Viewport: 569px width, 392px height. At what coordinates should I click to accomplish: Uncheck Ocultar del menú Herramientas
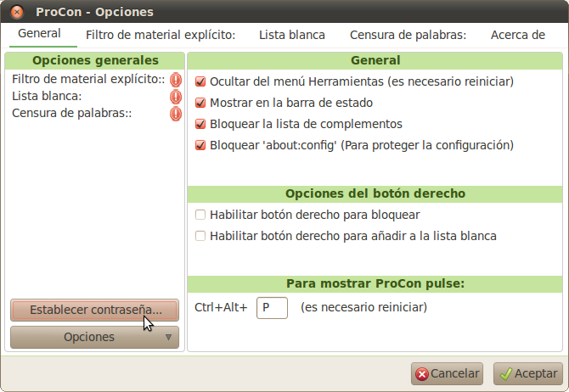pyautogui.click(x=200, y=81)
